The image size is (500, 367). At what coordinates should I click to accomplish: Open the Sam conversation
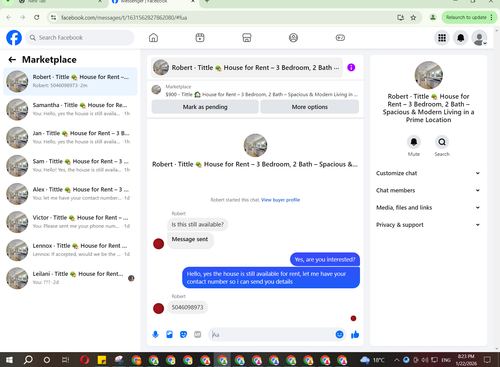[70, 166]
